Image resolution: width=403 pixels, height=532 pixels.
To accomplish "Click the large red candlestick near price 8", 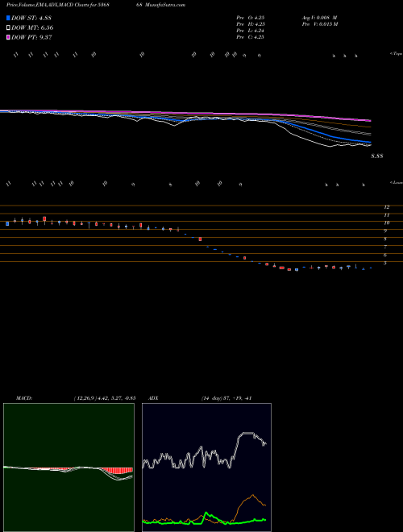I will (x=200, y=239).
